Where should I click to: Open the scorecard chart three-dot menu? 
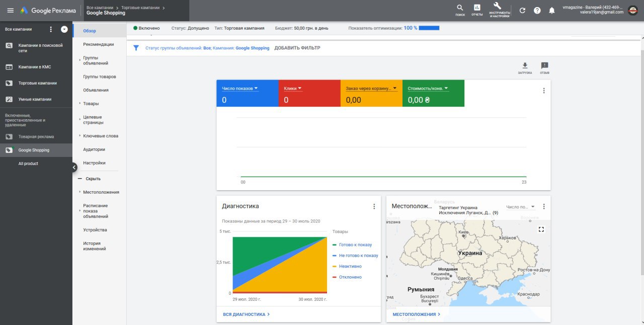[x=543, y=91]
